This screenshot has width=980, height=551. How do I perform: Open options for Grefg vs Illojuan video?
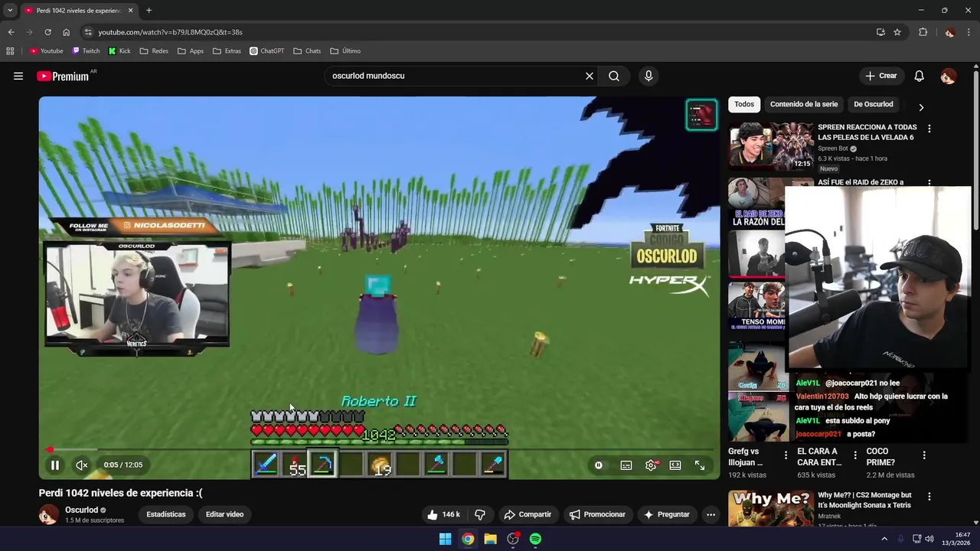[x=786, y=455]
